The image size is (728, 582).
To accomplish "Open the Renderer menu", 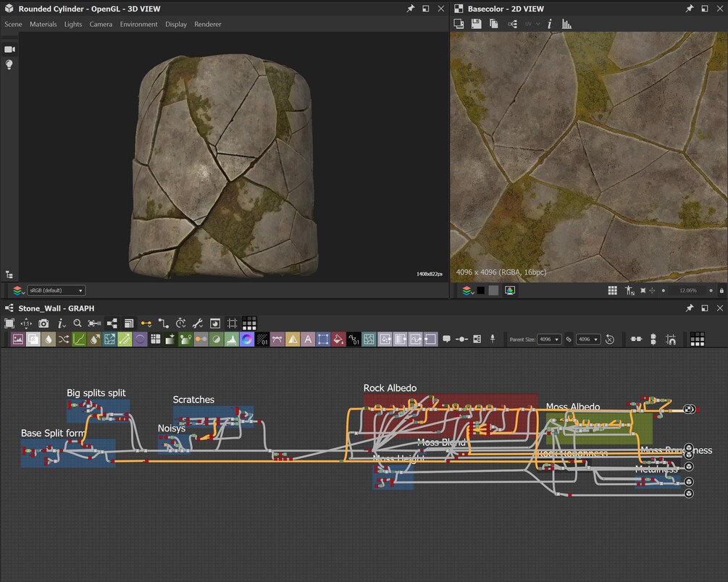I will [x=208, y=24].
